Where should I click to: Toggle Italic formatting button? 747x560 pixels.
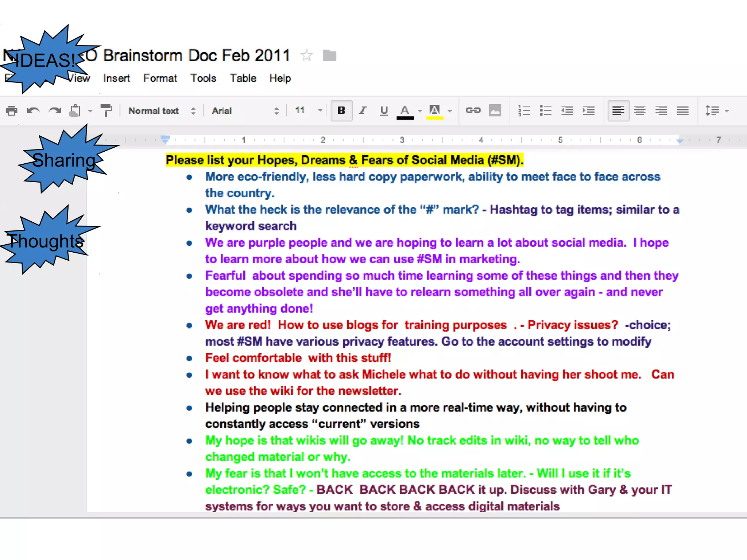pos(363,110)
